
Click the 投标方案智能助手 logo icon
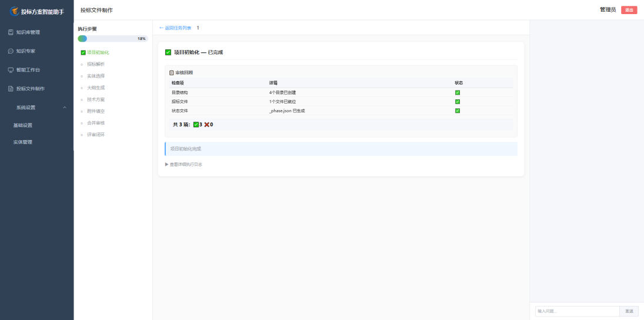(14, 11)
